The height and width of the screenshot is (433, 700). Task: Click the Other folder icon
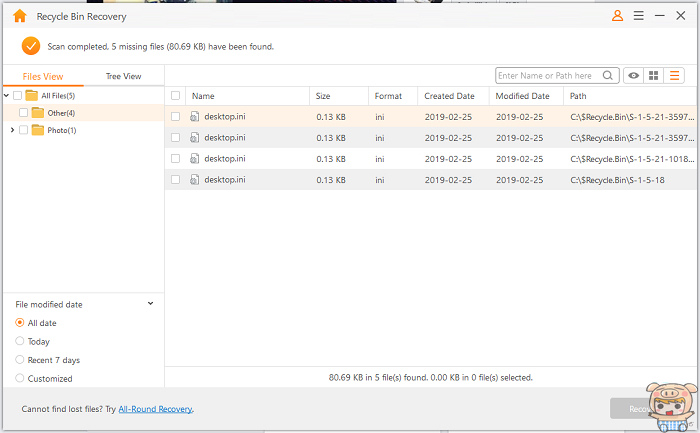37,113
